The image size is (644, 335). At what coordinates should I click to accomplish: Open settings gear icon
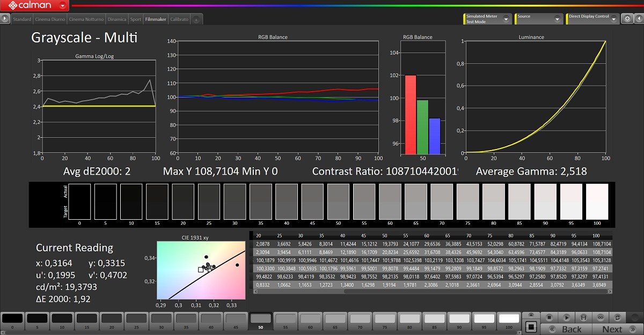point(627,19)
